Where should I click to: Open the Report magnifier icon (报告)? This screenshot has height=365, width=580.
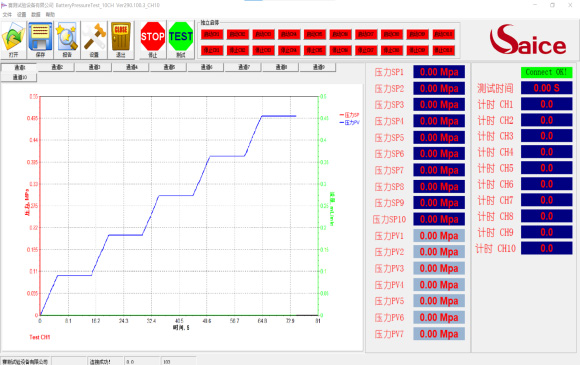[x=67, y=40]
